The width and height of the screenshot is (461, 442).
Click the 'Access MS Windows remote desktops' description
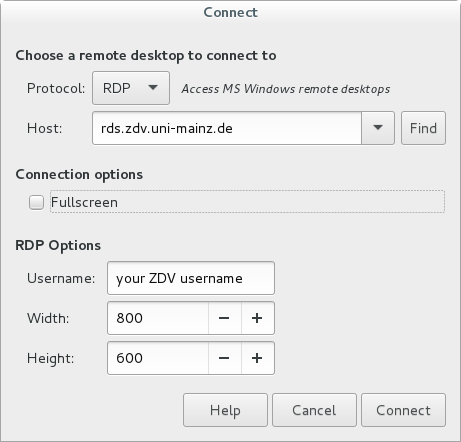coord(286,89)
